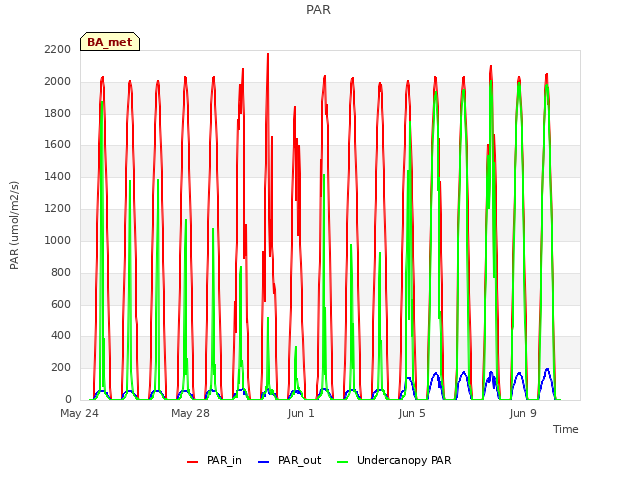Image resolution: width=640 pixels, height=480 pixels.
Task: Click the 600 y-axis tick label
Action: pyautogui.click(x=61, y=304)
